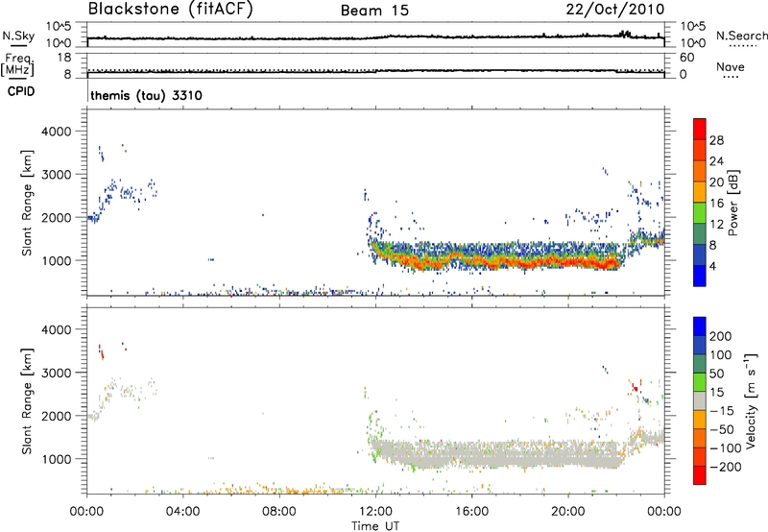Screen dimensions: 768x532
Task: Click the '28' label on the power color bar
Action: click(716, 140)
